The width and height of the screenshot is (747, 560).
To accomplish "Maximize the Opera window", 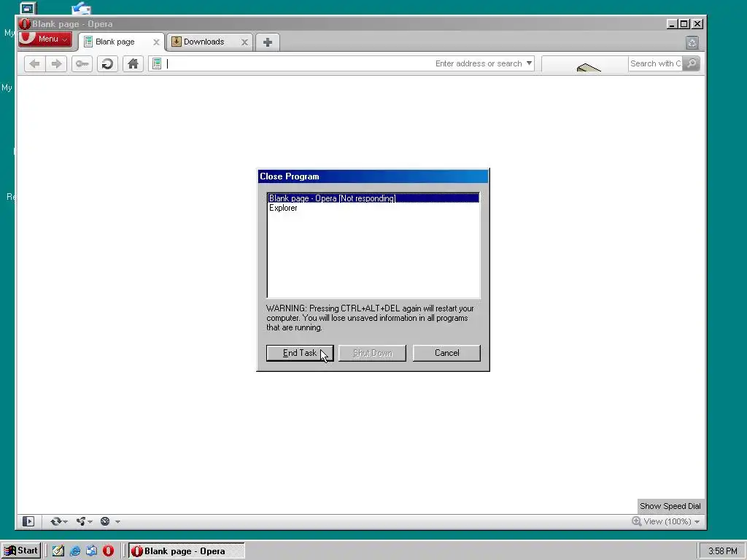I will (684, 24).
